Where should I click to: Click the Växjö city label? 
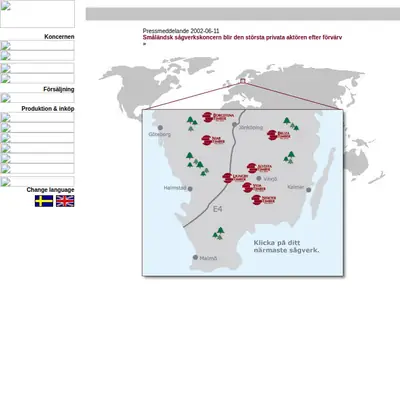pyautogui.click(x=270, y=179)
